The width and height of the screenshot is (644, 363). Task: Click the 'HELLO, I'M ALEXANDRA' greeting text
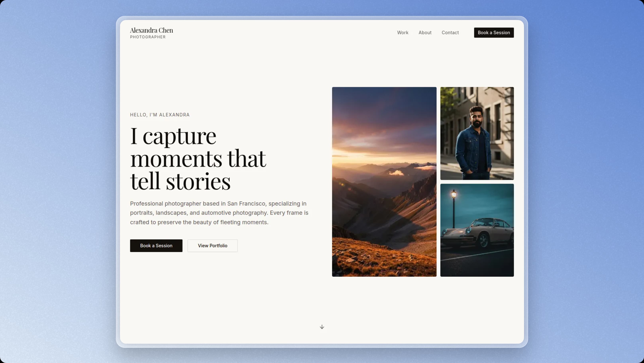coord(160,114)
